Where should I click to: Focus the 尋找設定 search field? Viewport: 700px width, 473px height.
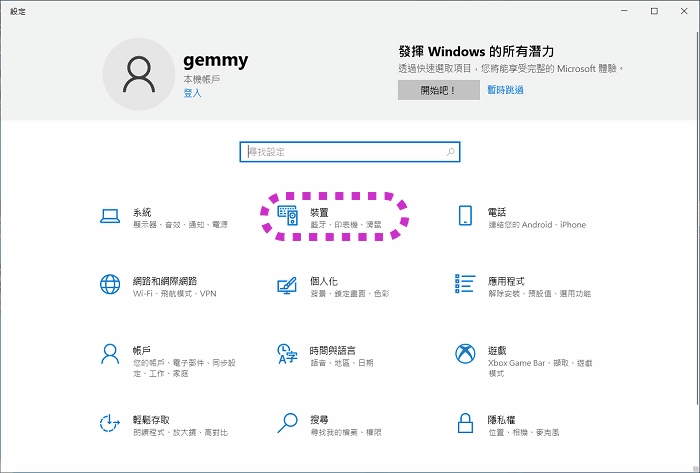[x=350, y=152]
